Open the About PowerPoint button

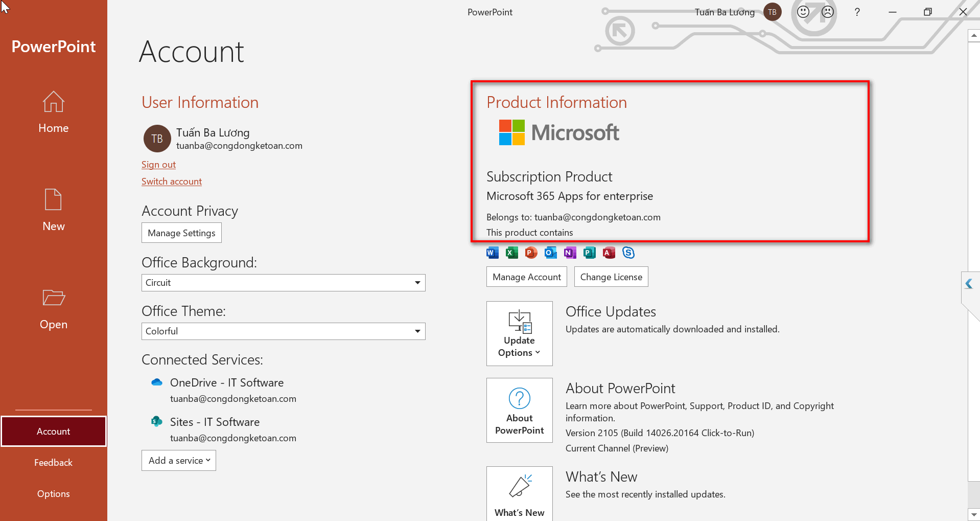tap(520, 410)
